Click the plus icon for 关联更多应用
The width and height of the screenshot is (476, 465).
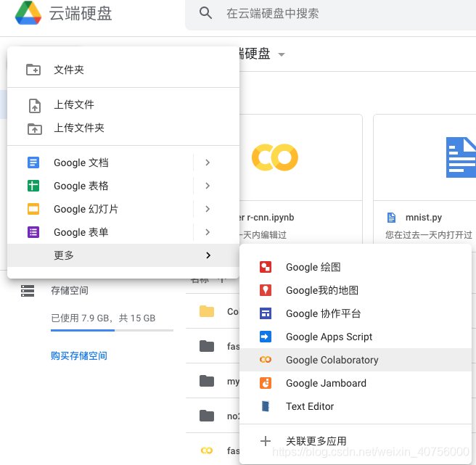pyautogui.click(x=266, y=441)
